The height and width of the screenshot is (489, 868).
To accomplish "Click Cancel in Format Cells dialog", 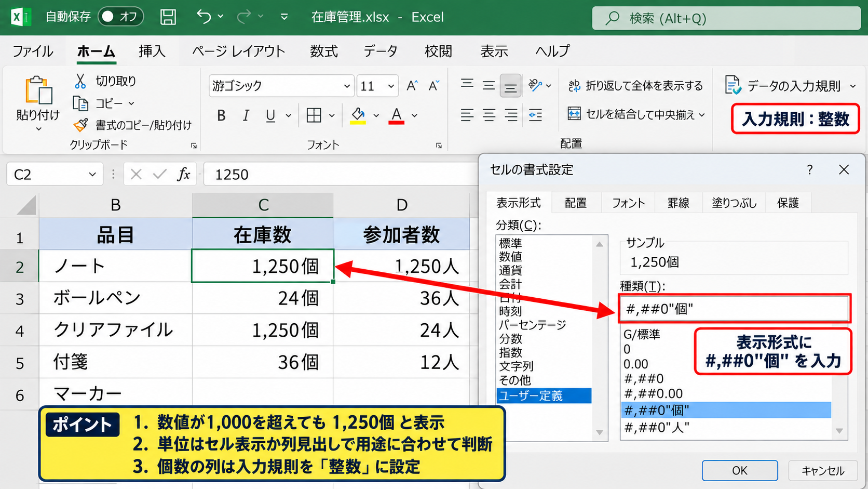I will click(823, 471).
